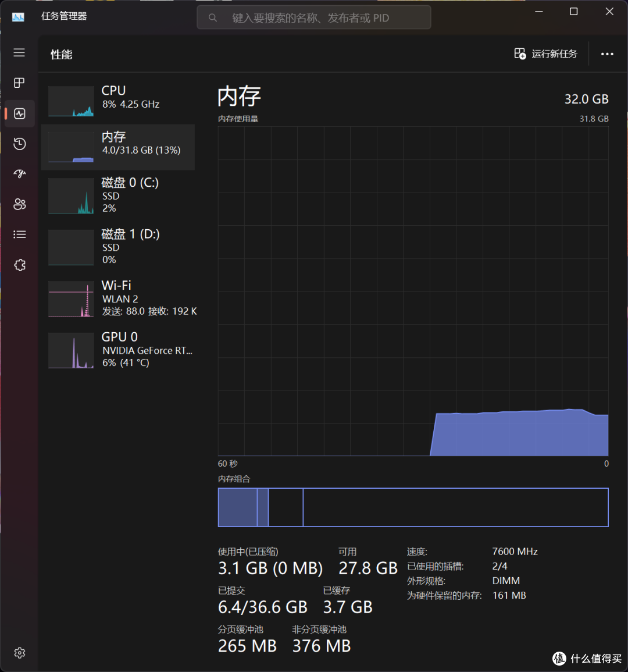This screenshot has width=628, height=672.
Task: Select the 磁盘 0 (C:) item
Action: pyautogui.click(x=118, y=195)
